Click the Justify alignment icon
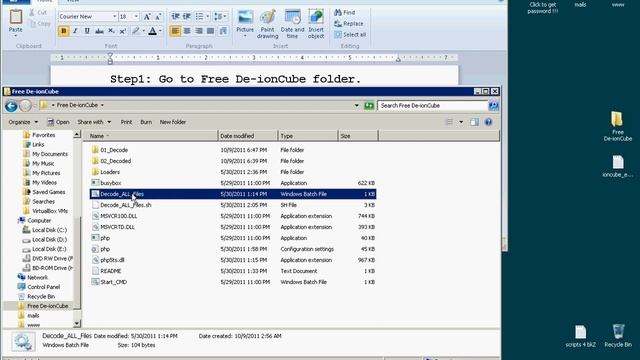Screen dimensions: 640x360 211,31
